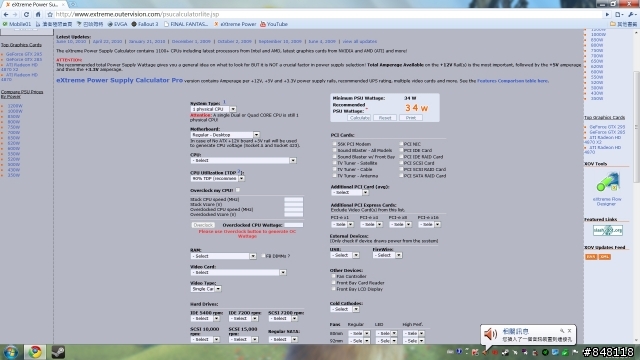Open the browser home page icon

point(38,14)
